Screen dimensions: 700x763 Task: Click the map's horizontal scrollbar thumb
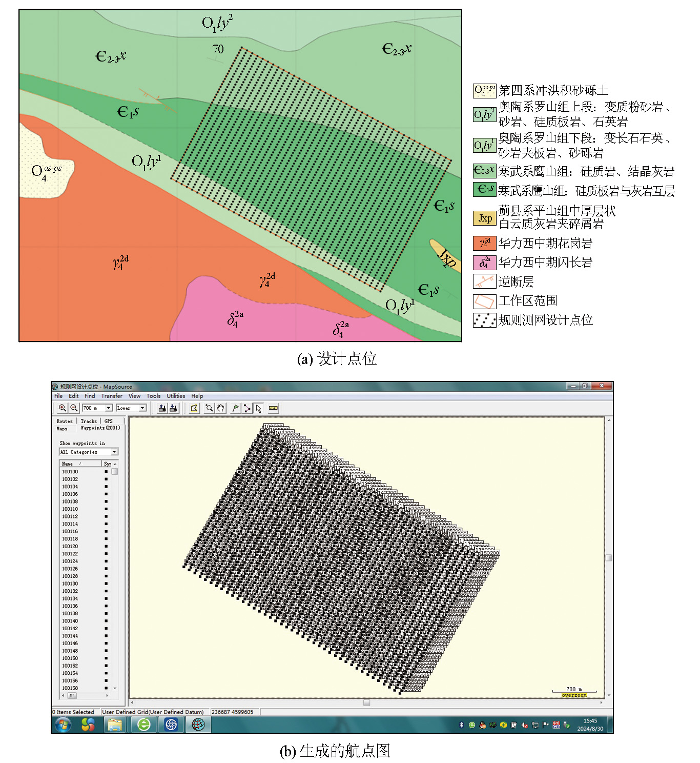(x=366, y=702)
